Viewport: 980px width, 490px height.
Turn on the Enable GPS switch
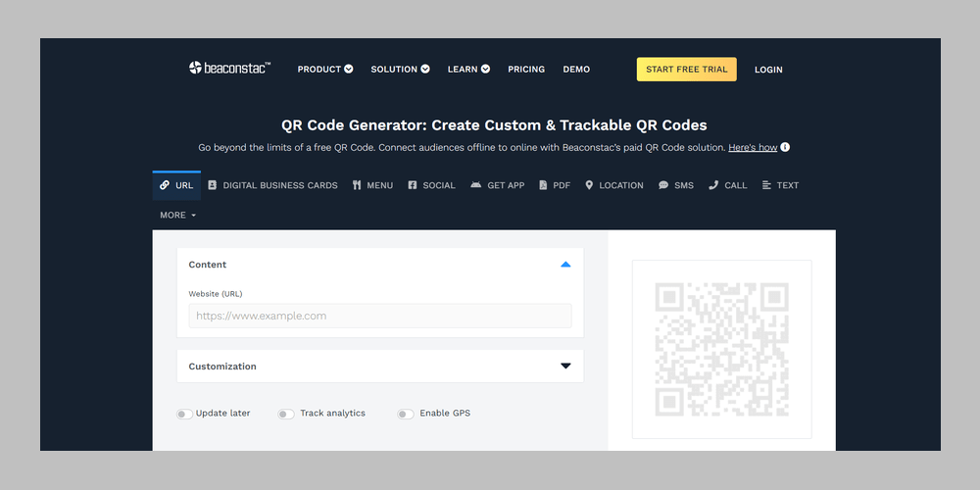click(406, 415)
